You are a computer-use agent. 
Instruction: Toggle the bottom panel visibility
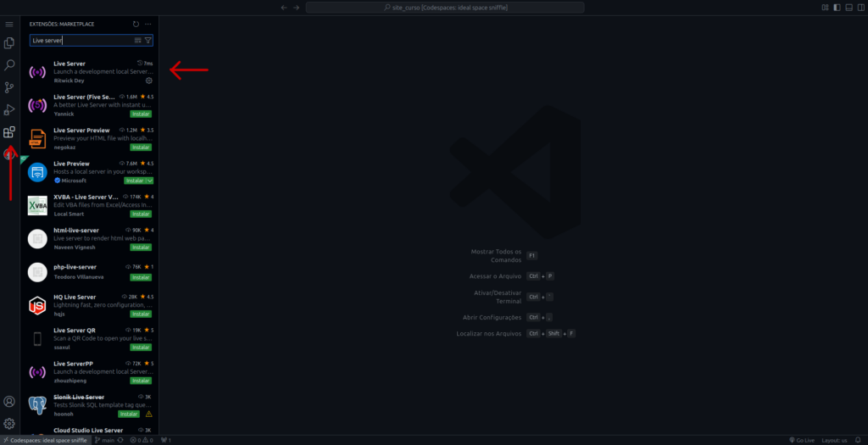click(849, 8)
